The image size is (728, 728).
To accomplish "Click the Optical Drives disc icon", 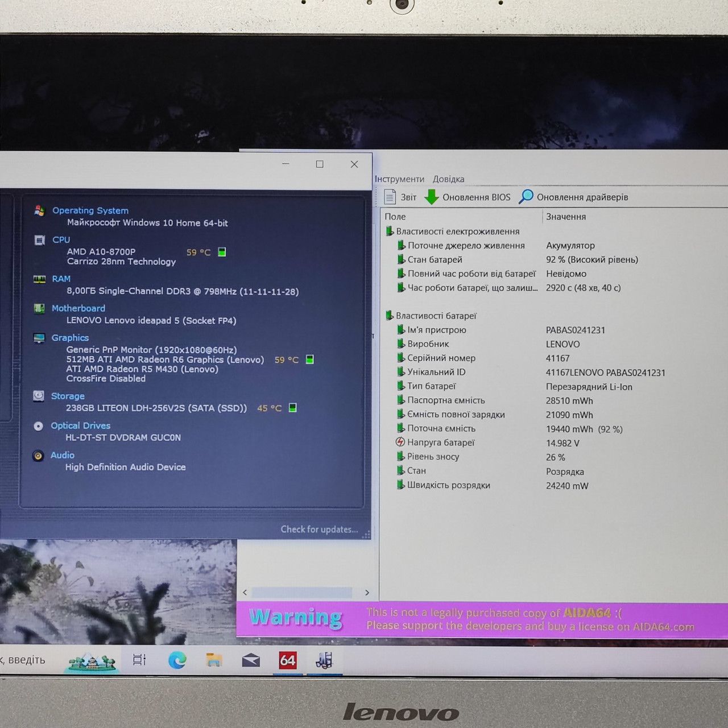I will [x=38, y=426].
